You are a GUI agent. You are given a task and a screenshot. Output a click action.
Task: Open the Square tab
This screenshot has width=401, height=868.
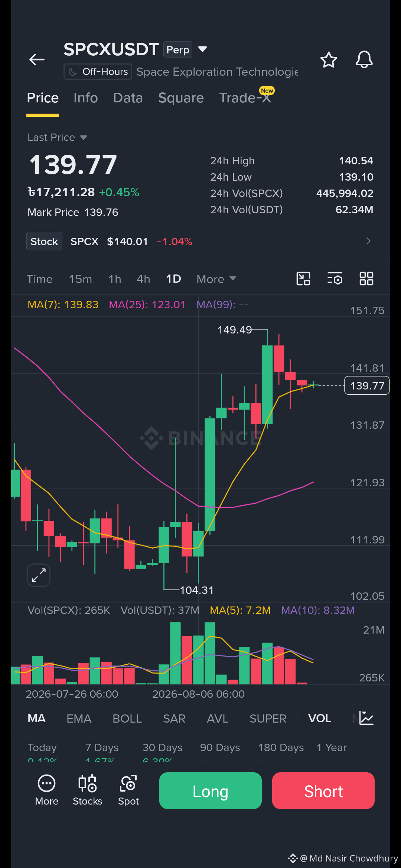coord(181,98)
